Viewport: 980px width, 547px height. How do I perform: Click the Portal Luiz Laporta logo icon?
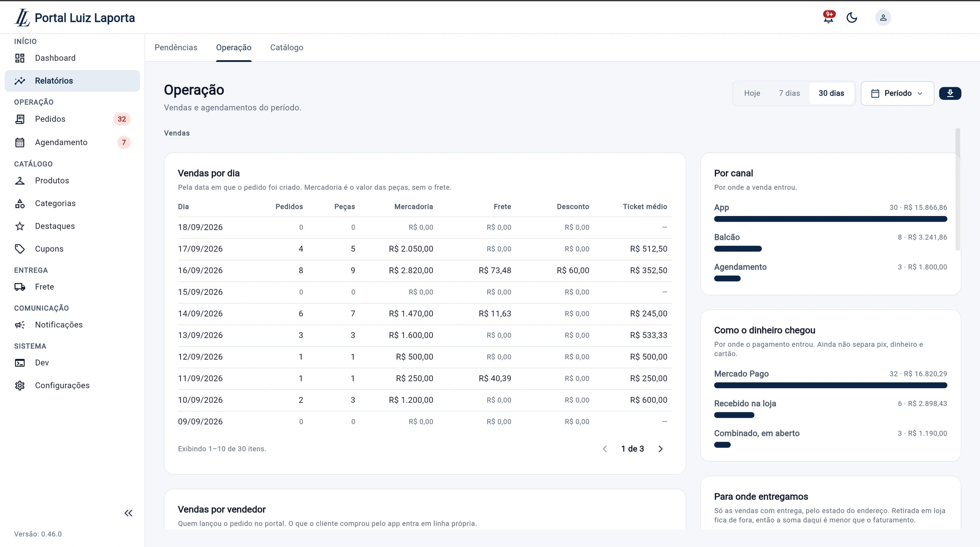tap(22, 18)
